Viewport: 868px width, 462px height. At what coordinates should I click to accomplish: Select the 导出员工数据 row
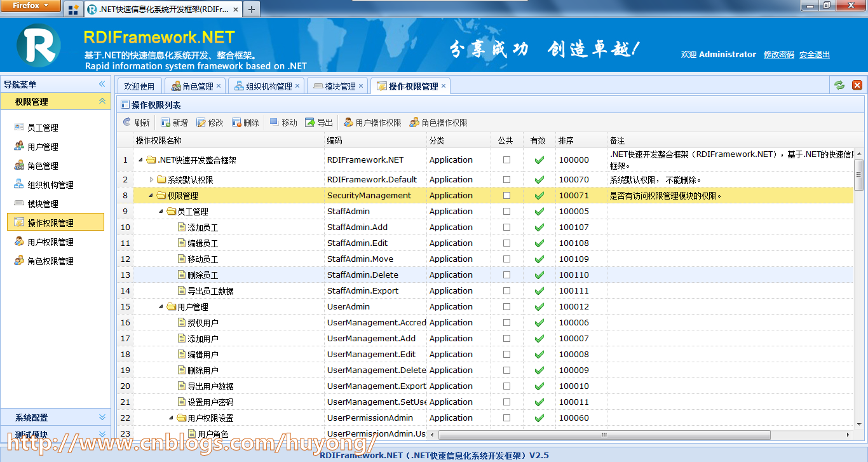coord(485,291)
